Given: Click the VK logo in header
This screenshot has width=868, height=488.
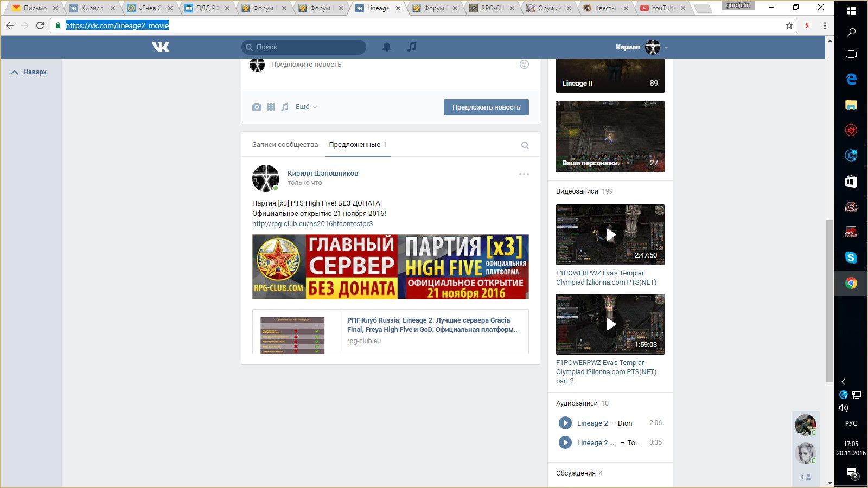Looking at the screenshot, I should 161,47.
